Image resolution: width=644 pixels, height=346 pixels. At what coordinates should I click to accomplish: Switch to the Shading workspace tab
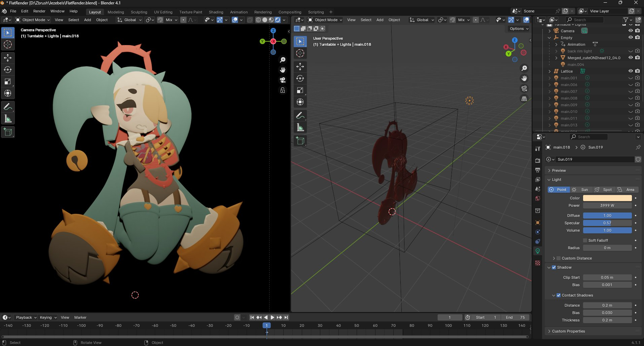point(216,12)
